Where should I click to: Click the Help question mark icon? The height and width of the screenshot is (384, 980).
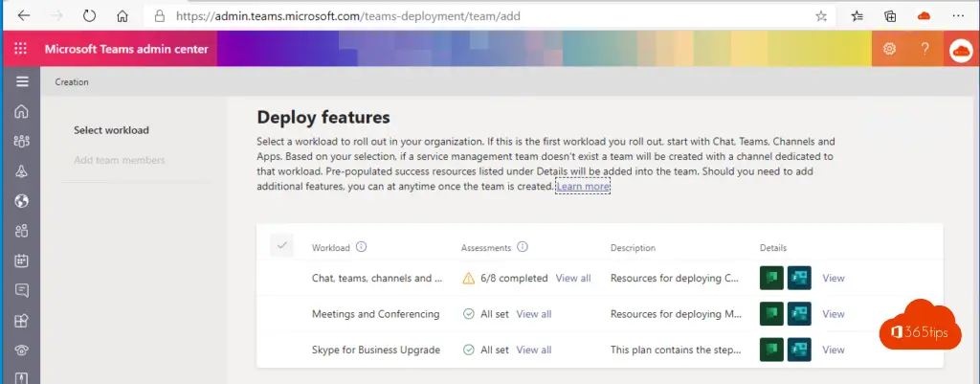point(924,50)
